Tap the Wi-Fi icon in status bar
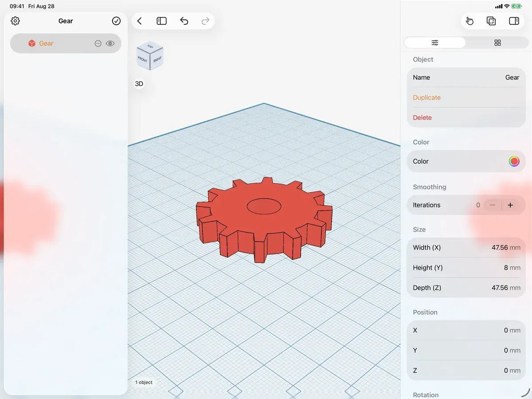The height and width of the screenshot is (399, 532). [507, 6]
